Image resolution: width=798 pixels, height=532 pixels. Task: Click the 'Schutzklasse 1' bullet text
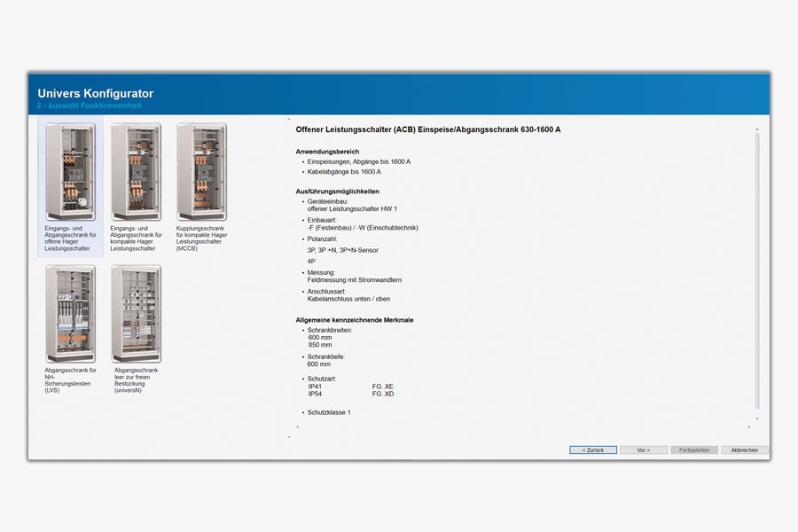329,412
